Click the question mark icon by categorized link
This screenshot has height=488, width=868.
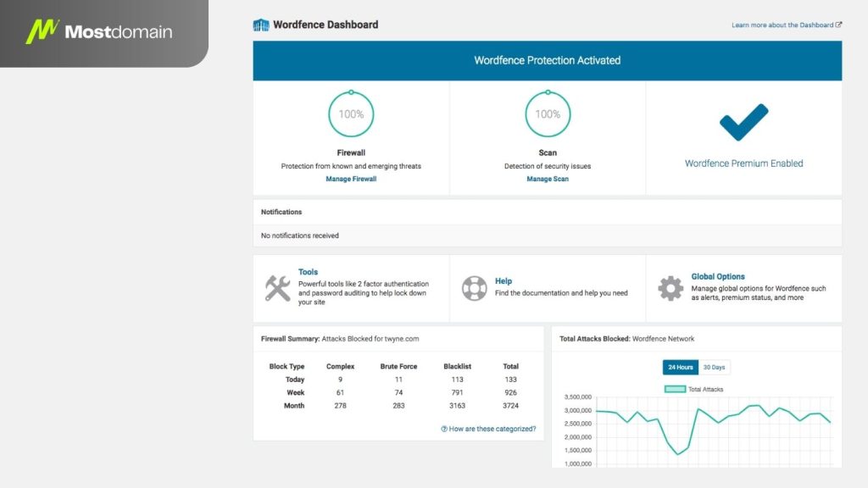pos(444,429)
